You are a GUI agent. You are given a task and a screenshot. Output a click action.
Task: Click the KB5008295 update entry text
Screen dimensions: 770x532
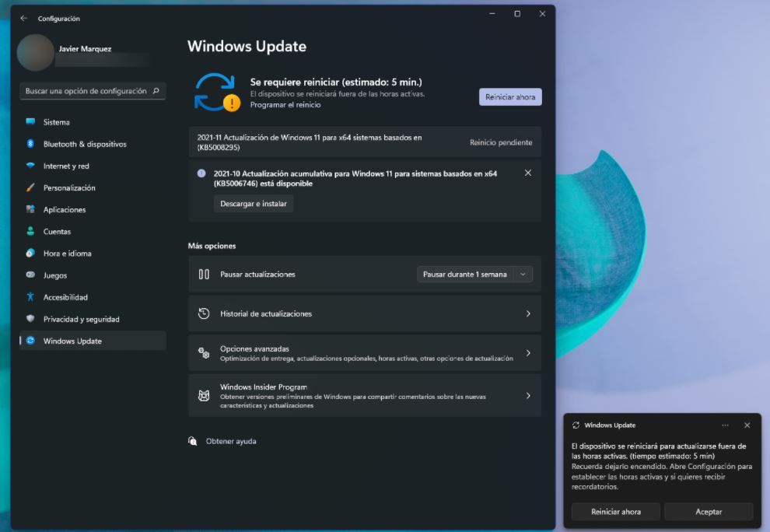pyautogui.click(x=310, y=142)
